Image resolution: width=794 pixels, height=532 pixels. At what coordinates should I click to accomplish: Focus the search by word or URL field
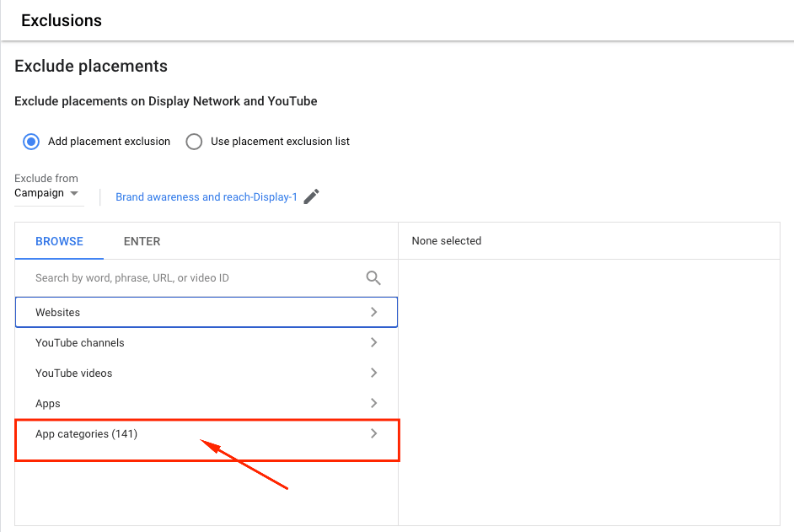coord(194,278)
